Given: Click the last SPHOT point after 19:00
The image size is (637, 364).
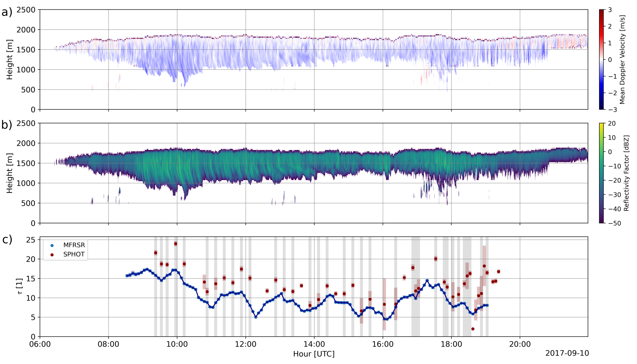Looking at the screenshot, I should [498, 271].
